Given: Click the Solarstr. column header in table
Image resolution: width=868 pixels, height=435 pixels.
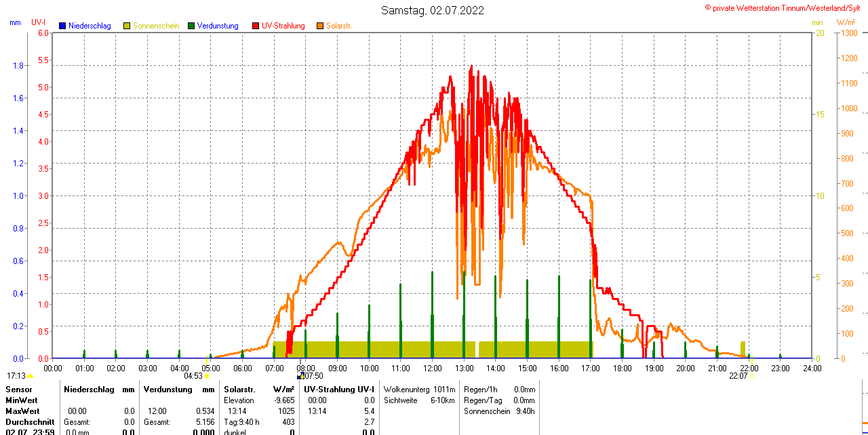Looking at the screenshot, I should [x=239, y=390].
